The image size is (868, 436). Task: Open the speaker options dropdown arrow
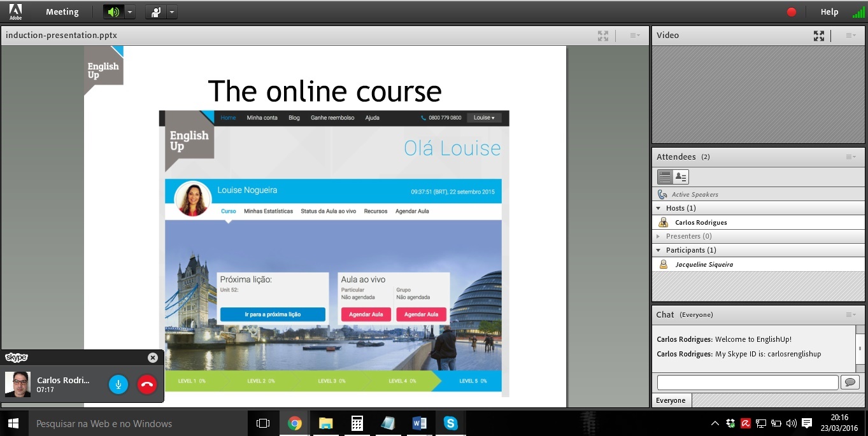129,12
